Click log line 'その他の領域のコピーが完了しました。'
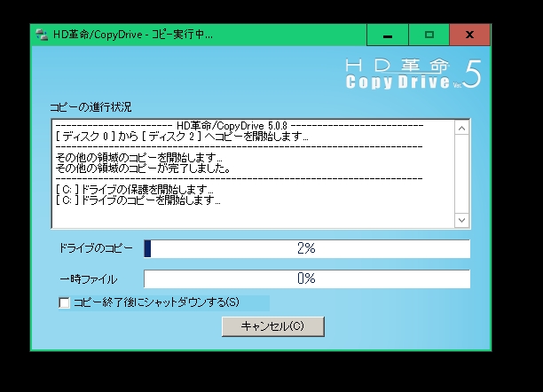Screen dimensions: 543x392 coord(144,169)
